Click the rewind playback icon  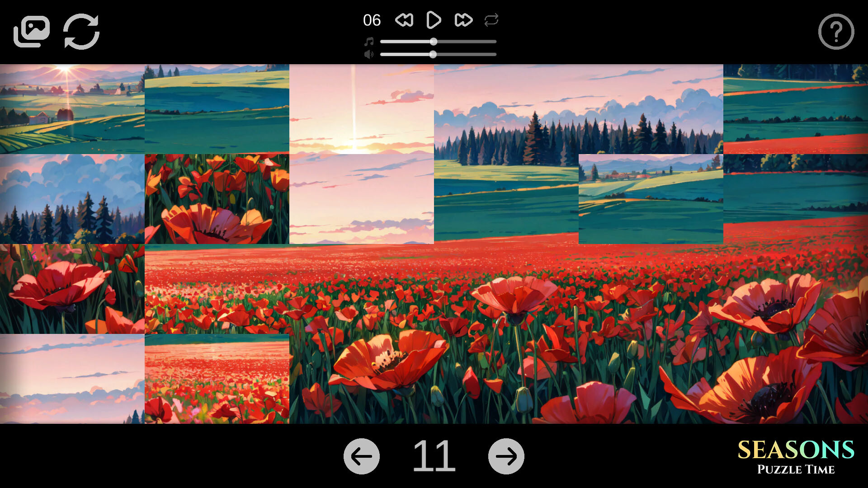pos(405,20)
